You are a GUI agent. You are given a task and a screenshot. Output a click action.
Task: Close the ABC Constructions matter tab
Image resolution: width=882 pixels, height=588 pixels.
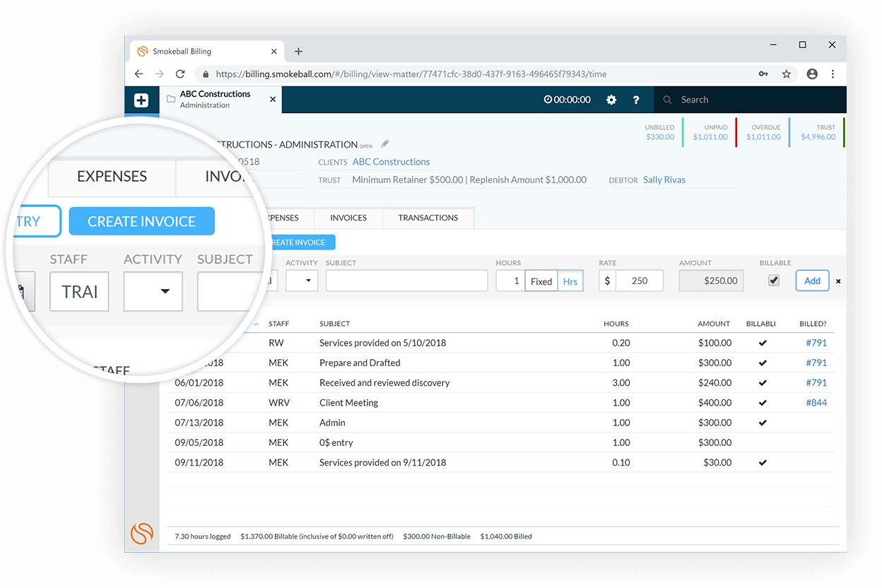click(x=273, y=100)
